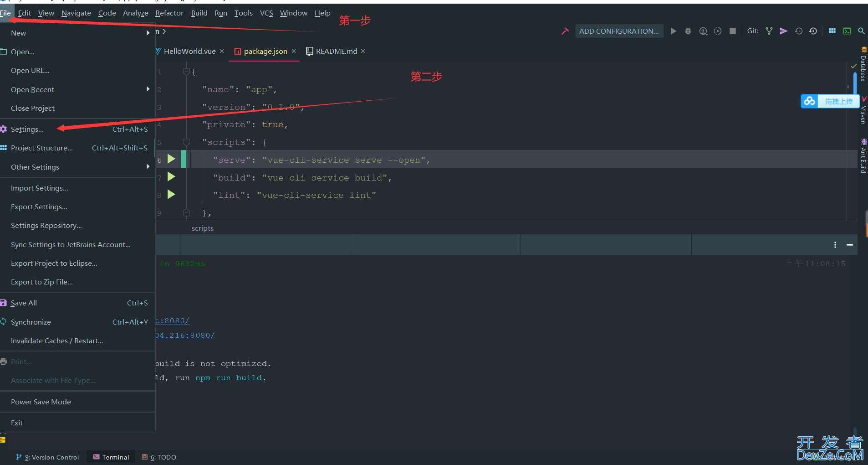Click the Git revert icon

[x=813, y=31]
